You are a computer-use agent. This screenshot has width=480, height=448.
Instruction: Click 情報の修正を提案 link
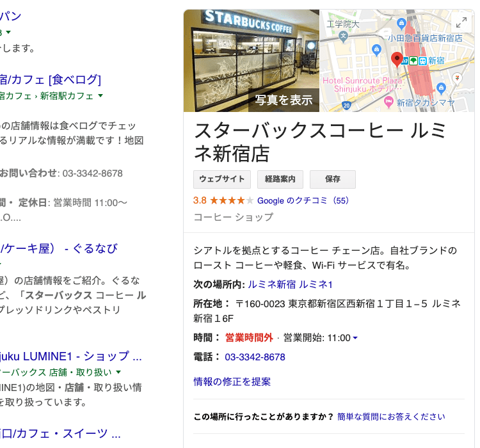pos(232,382)
